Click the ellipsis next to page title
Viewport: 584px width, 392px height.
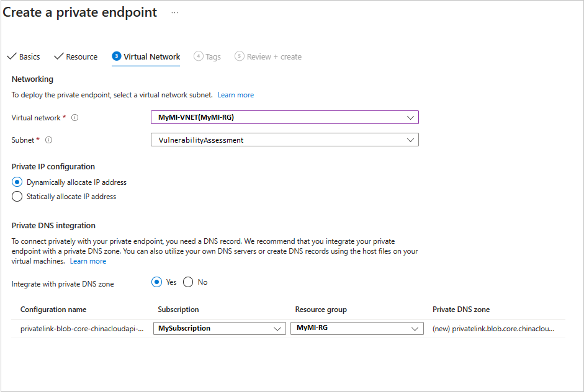point(174,13)
